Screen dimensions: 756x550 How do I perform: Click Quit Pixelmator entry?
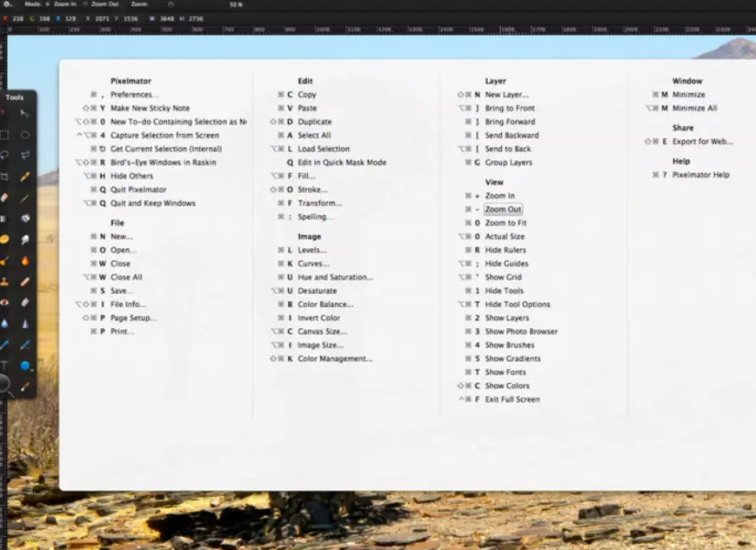click(138, 190)
